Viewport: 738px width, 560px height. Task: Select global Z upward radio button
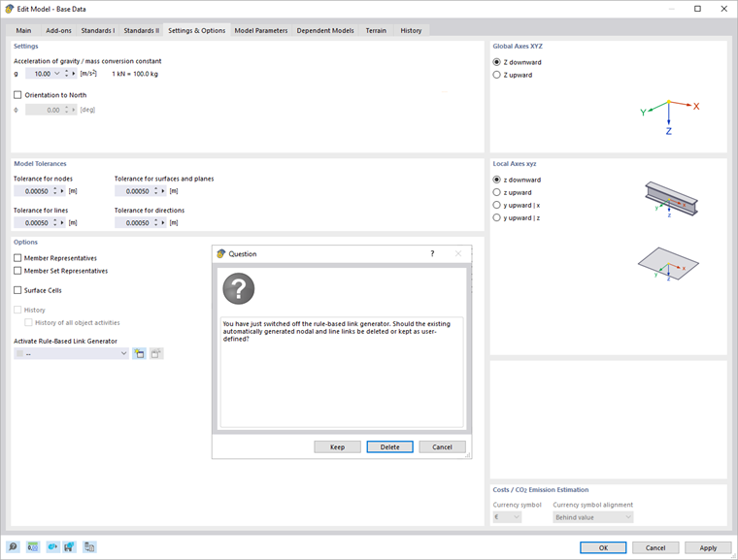tap(496, 75)
